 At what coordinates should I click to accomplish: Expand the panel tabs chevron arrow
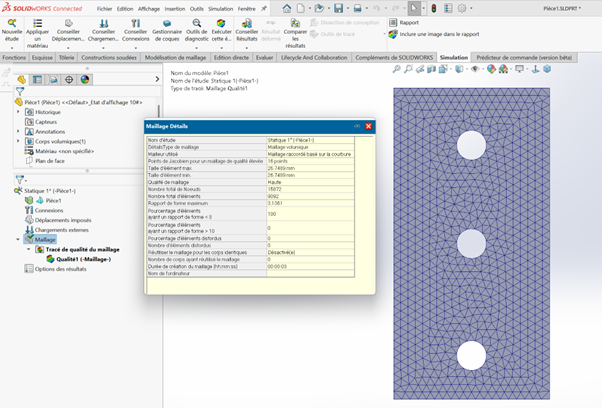tap(157, 79)
